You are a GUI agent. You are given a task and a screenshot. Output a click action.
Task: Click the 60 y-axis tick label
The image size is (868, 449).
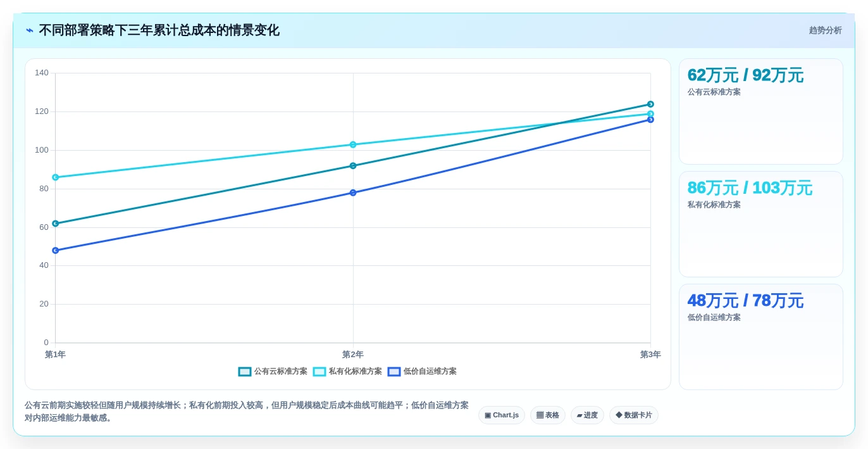click(x=44, y=227)
